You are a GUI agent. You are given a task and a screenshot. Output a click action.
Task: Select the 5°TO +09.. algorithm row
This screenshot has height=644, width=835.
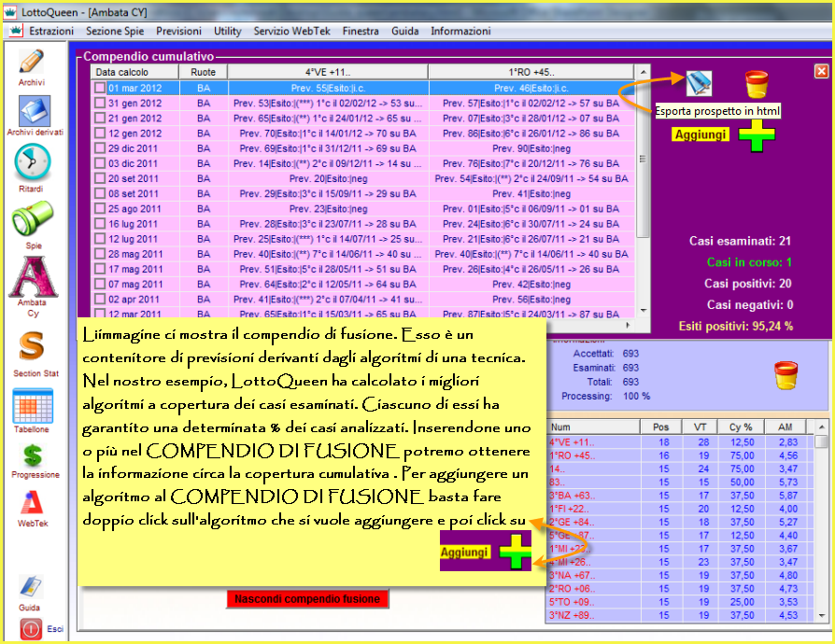click(x=680, y=602)
